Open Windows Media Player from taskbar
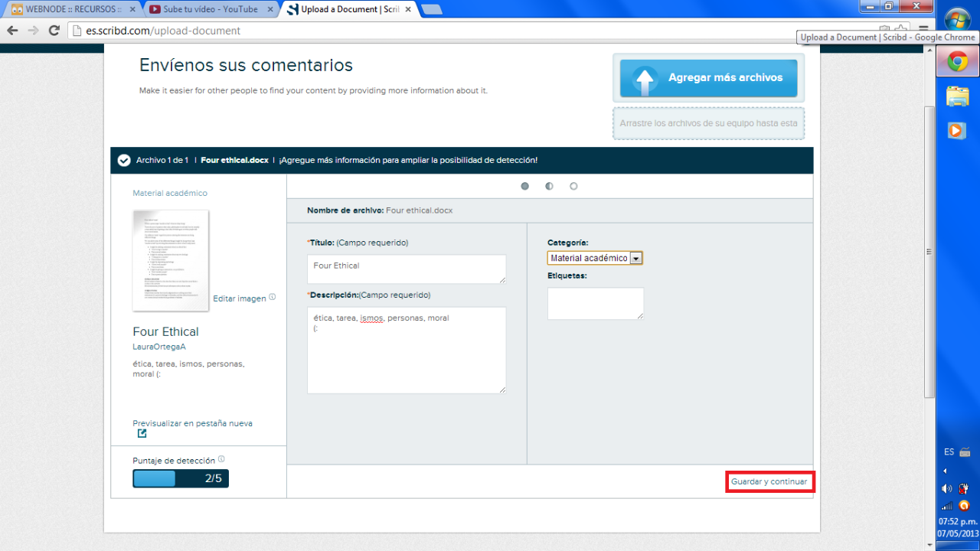This screenshot has height=551, width=980. (x=957, y=130)
